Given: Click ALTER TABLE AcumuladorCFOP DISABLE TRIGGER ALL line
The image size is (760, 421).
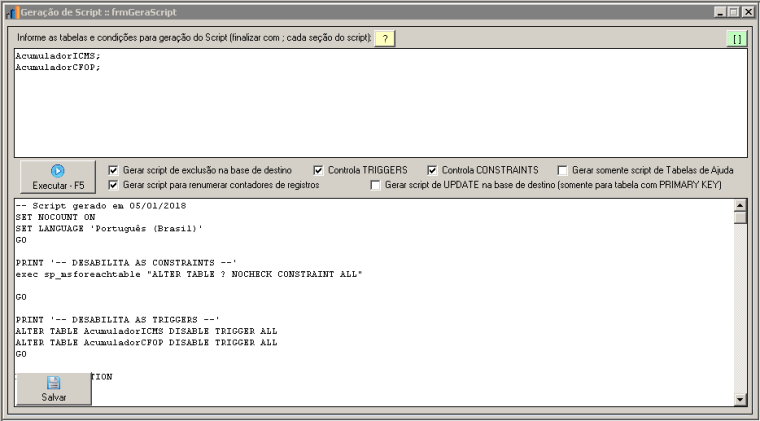Looking at the screenshot, I should 146,343.
